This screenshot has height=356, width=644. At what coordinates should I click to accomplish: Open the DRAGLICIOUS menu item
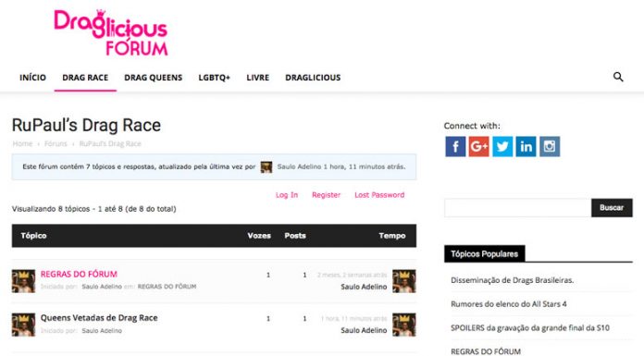tap(313, 78)
